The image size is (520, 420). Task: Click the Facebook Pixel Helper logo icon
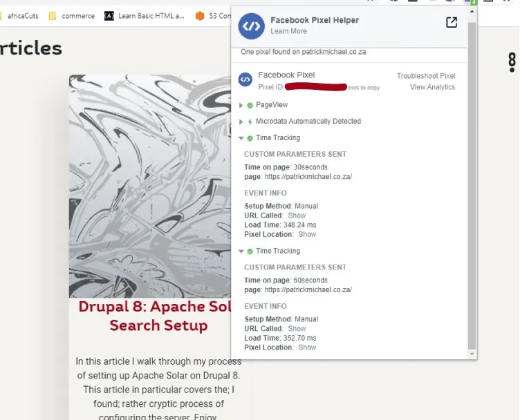[252, 26]
